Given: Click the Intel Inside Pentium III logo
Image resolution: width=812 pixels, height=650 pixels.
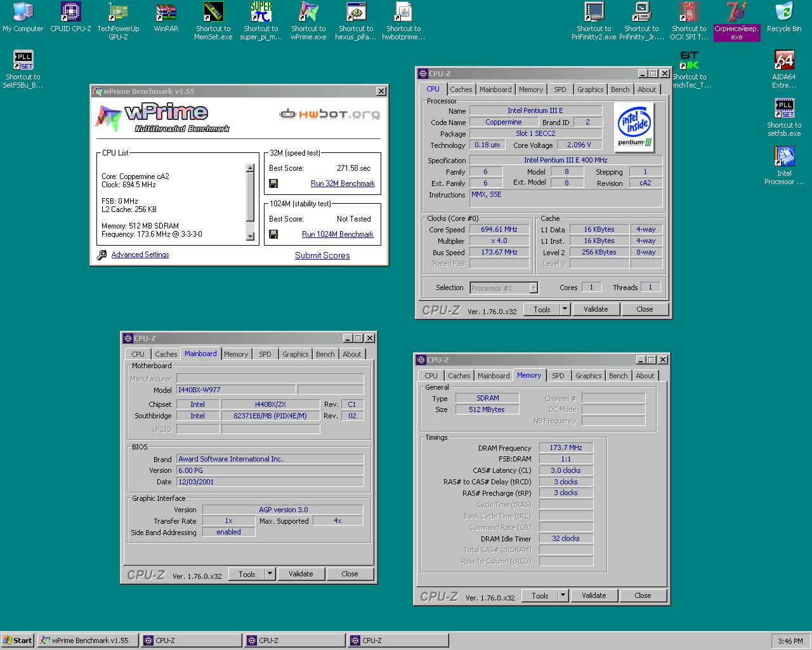Looking at the screenshot, I should point(635,126).
